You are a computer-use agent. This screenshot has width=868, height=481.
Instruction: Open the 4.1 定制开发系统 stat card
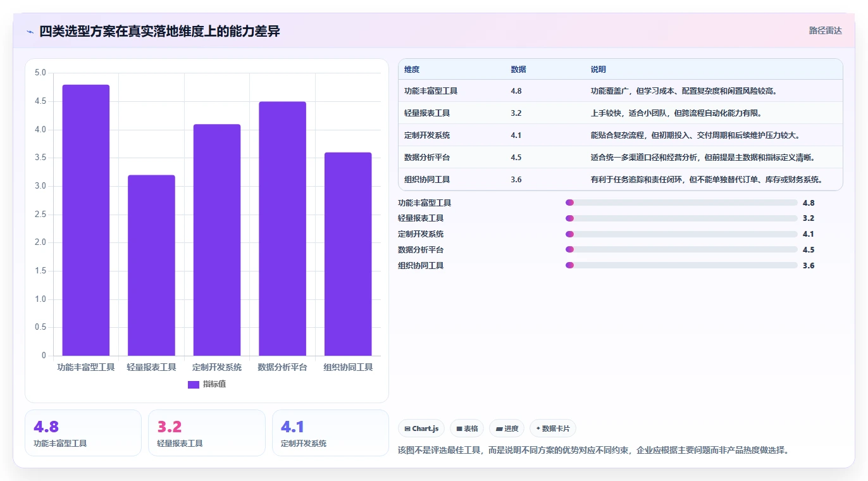(330, 433)
